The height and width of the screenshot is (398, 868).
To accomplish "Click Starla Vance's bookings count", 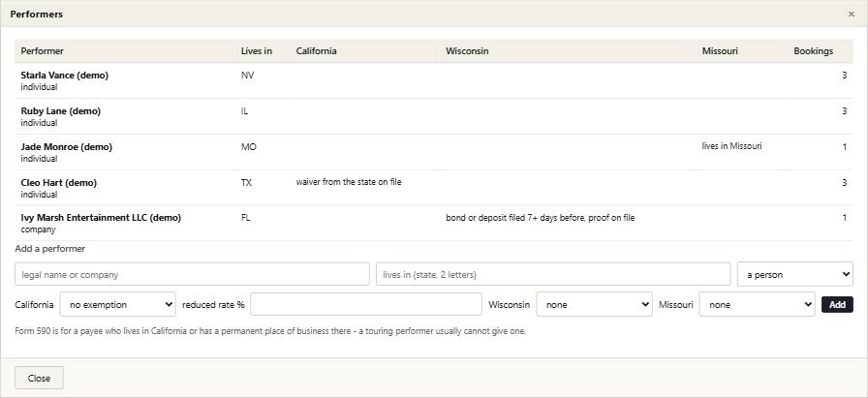I will [x=844, y=76].
